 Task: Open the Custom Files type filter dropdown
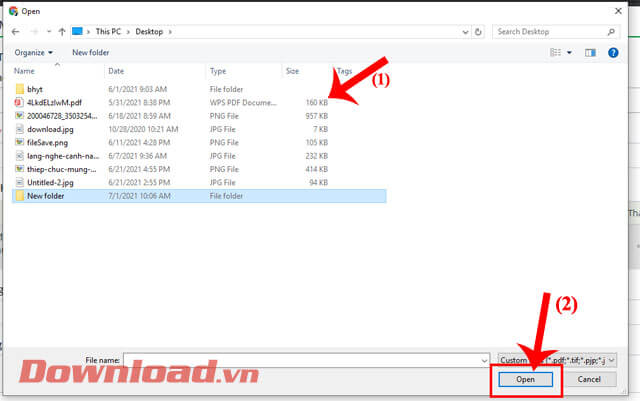click(x=557, y=360)
